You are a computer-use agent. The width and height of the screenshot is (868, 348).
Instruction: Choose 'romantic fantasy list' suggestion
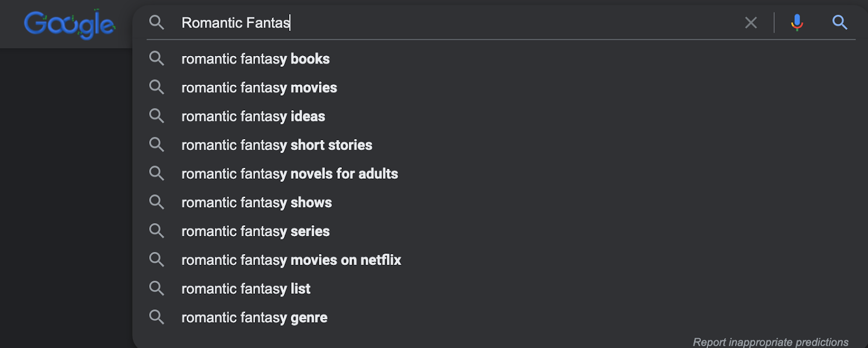tap(246, 289)
